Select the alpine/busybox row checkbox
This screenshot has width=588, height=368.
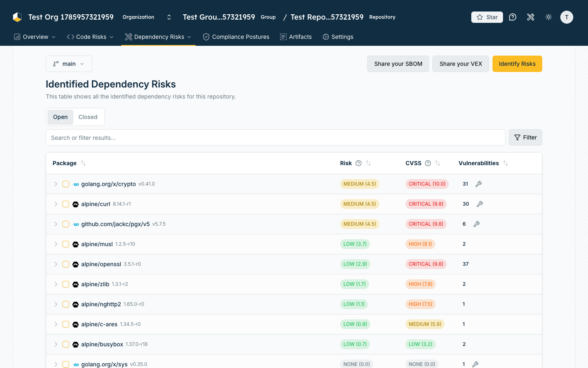tap(66, 344)
